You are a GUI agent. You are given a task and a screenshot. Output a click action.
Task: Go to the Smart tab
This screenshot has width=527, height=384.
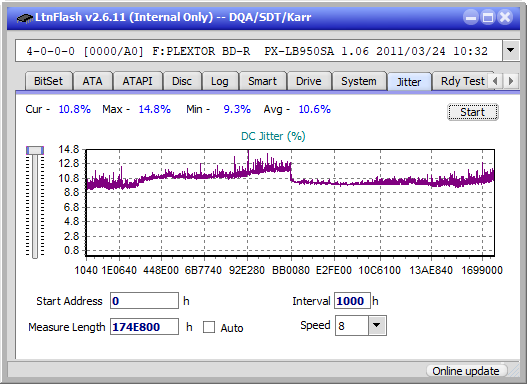point(262,81)
